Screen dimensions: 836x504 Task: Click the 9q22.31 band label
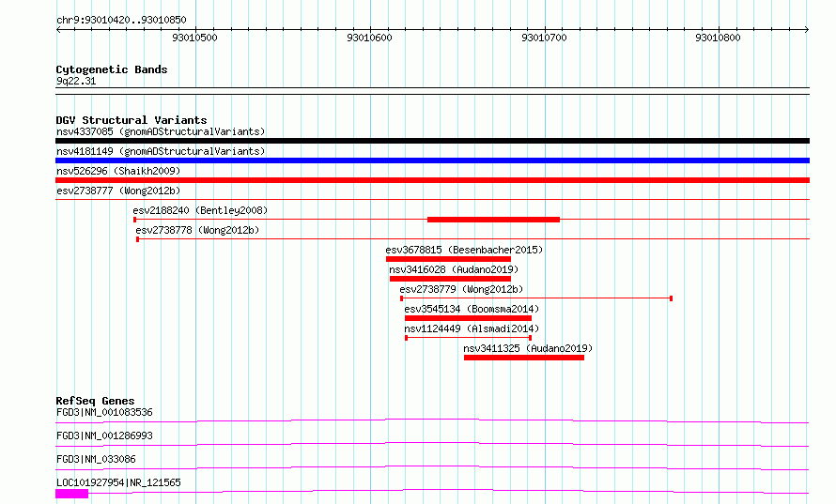(x=76, y=81)
